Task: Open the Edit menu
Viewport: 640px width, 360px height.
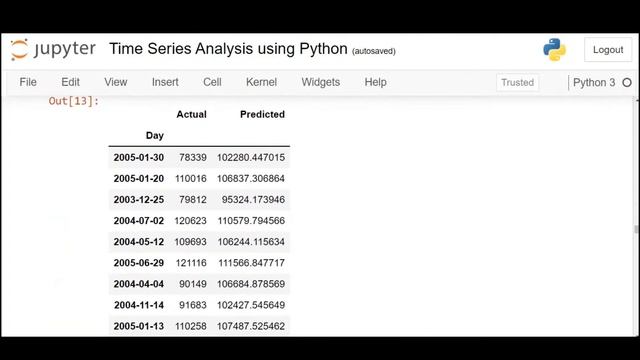Action: click(x=70, y=82)
